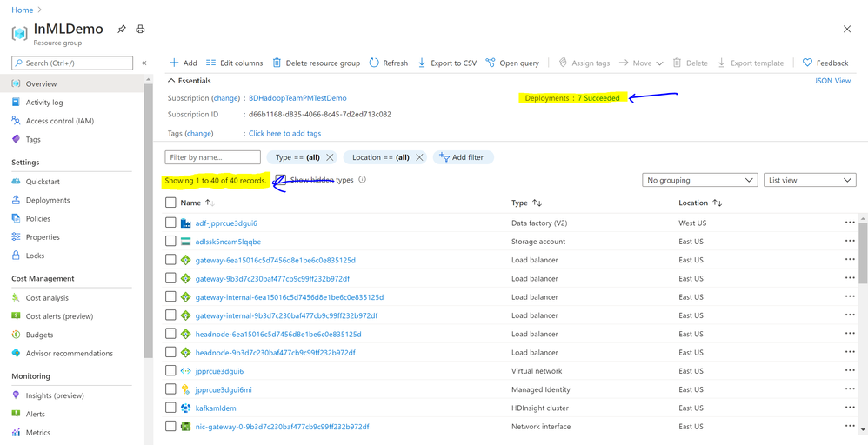Open more options for adlssk5ncam5lqqbe row
The image size is (868, 445).
[850, 242]
